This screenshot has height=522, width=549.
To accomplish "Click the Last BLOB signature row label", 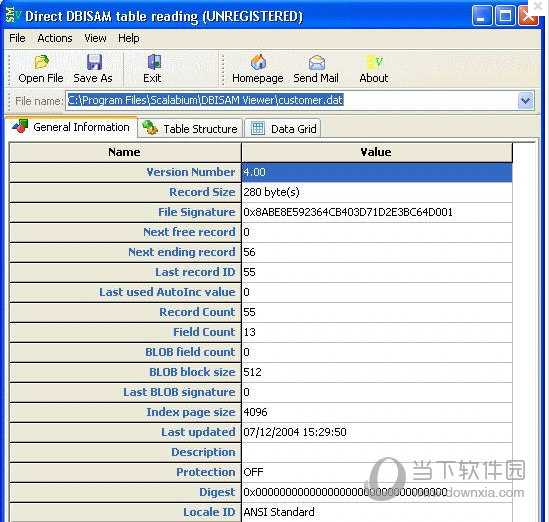I will click(125, 392).
